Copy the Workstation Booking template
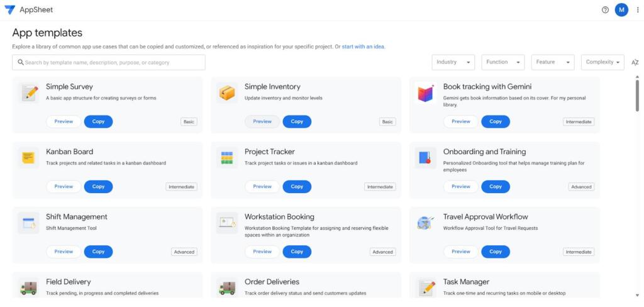Screen dimensions: 644x307 tap(297, 252)
